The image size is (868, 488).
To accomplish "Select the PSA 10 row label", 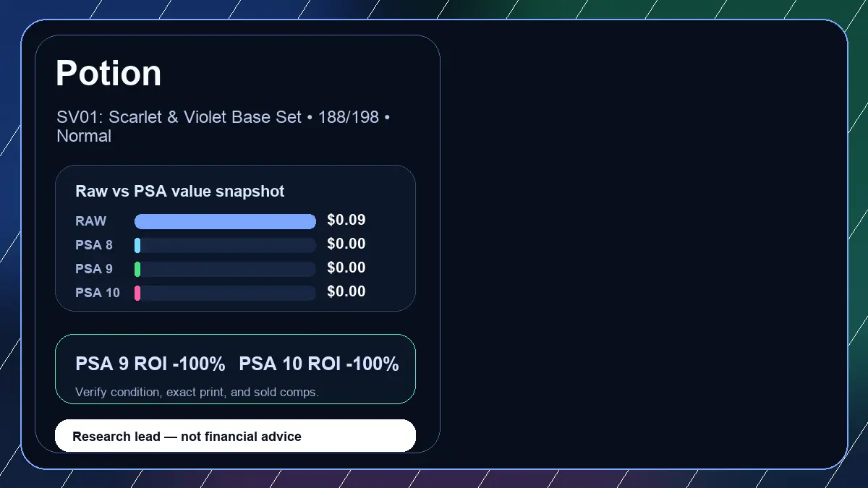I will (x=98, y=293).
